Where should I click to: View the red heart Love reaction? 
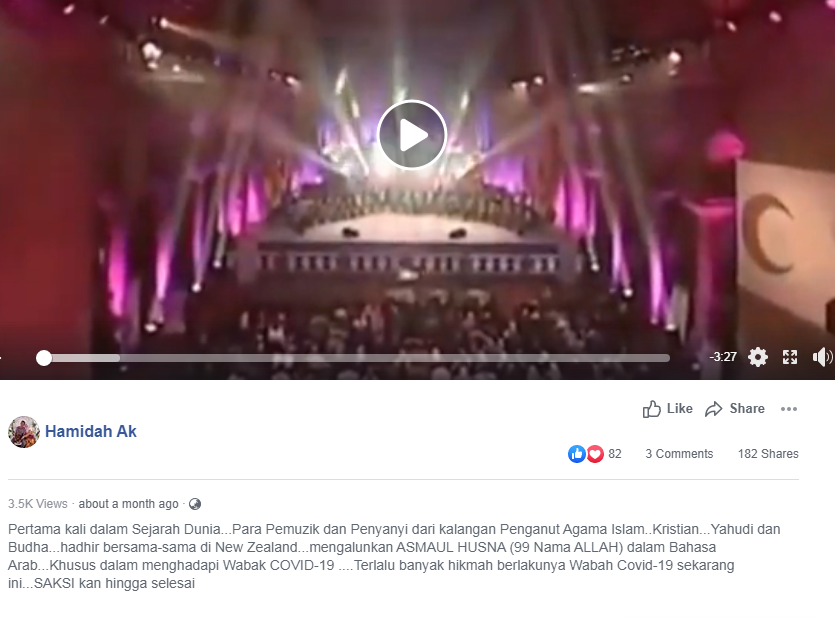[x=595, y=454]
